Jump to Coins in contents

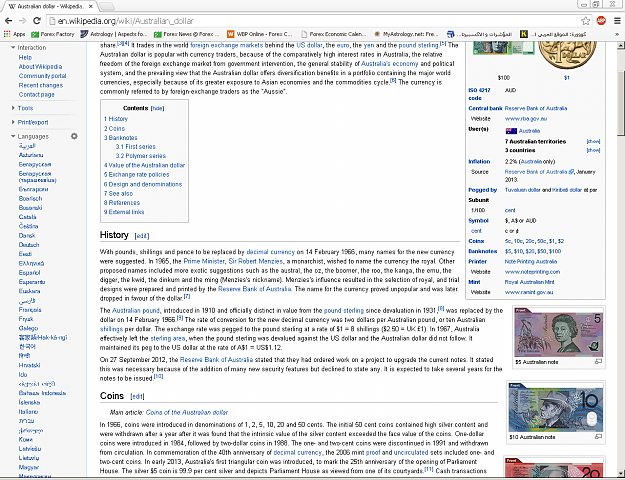click(x=114, y=128)
